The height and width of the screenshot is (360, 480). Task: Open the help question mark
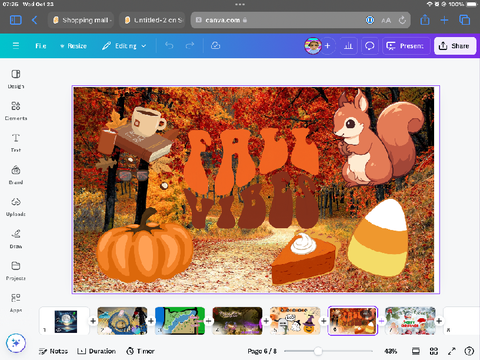tap(469, 351)
